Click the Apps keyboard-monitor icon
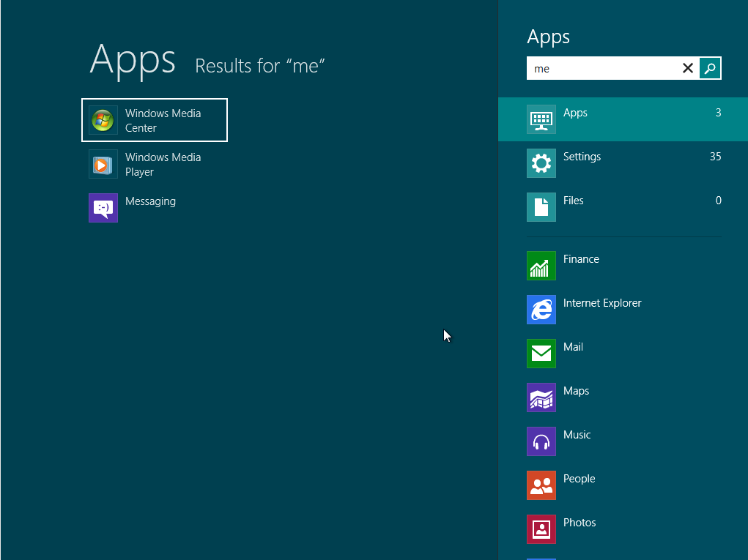The height and width of the screenshot is (560, 748). [541, 119]
